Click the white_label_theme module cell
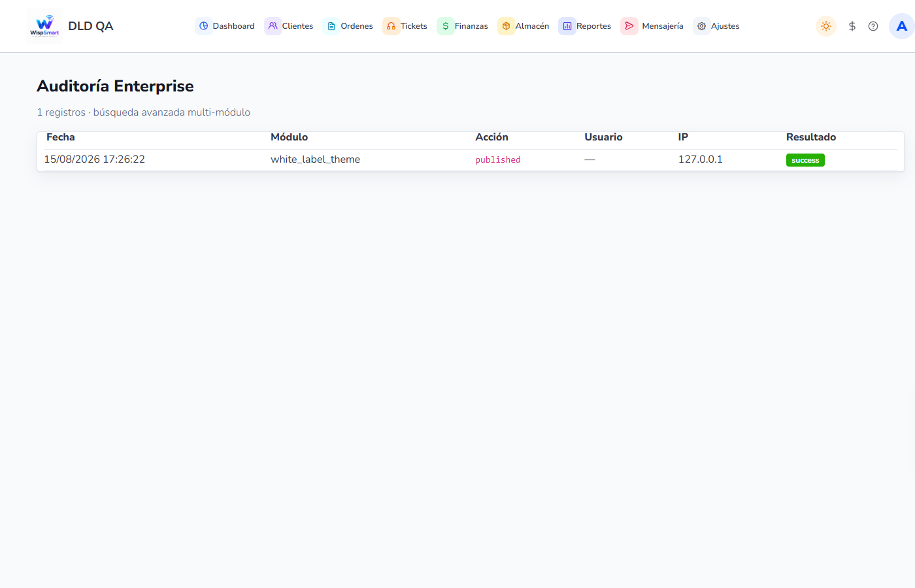Viewport: 915px width, 588px height. point(316,159)
